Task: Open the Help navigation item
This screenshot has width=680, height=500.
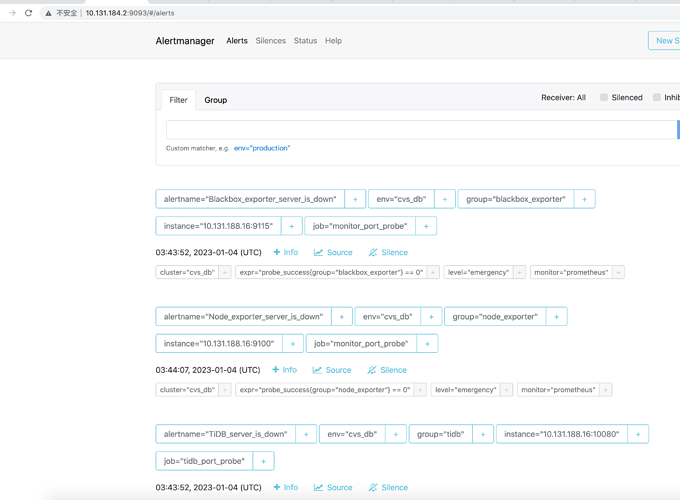Action: click(333, 41)
